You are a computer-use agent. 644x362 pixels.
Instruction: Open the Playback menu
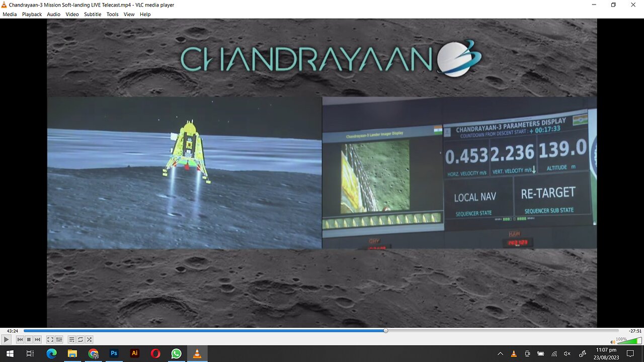(x=32, y=14)
